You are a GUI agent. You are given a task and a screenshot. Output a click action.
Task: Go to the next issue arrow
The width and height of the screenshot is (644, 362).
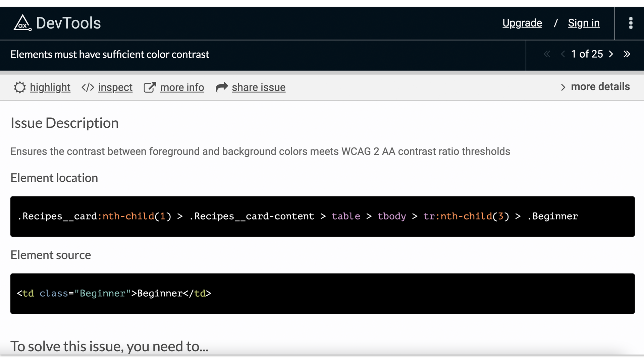pyautogui.click(x=611, y=54)
